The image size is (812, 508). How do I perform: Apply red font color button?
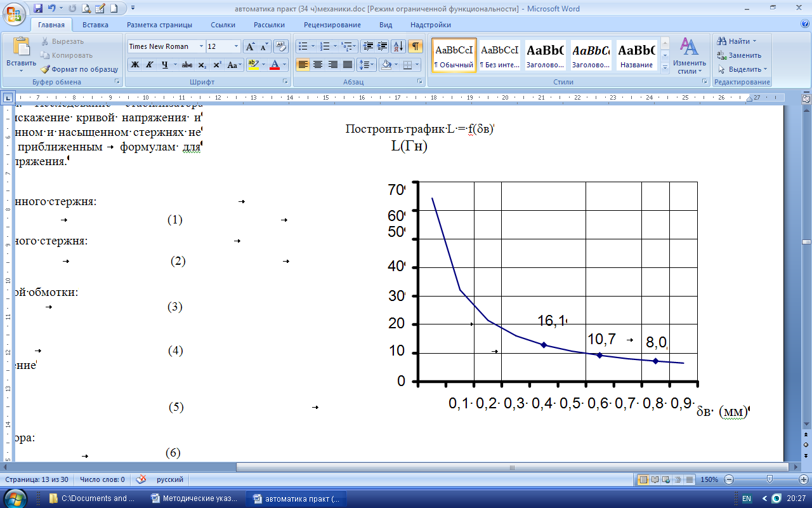[275, 65]
